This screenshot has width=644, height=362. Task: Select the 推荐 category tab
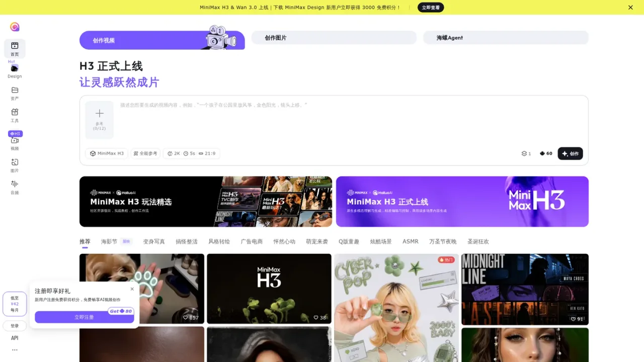[x=85, y=242]
